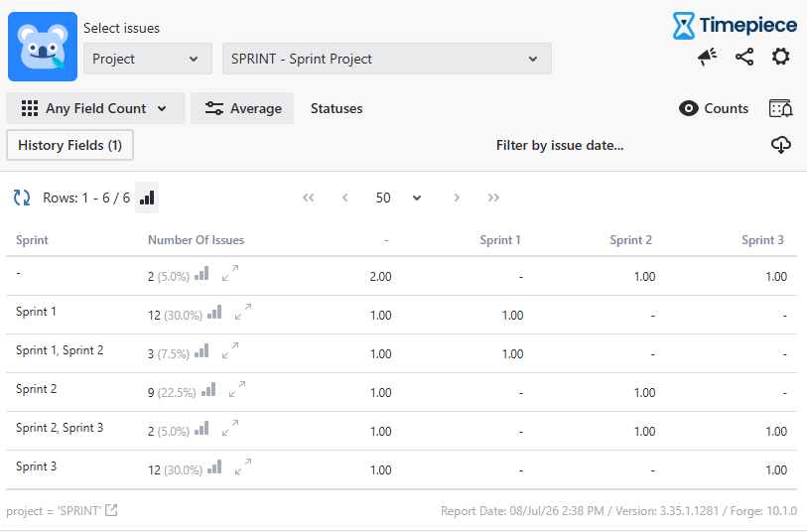Open the calendar notification icon
The height and width of the screenshot is (532, 807).
tap(781, 108)
